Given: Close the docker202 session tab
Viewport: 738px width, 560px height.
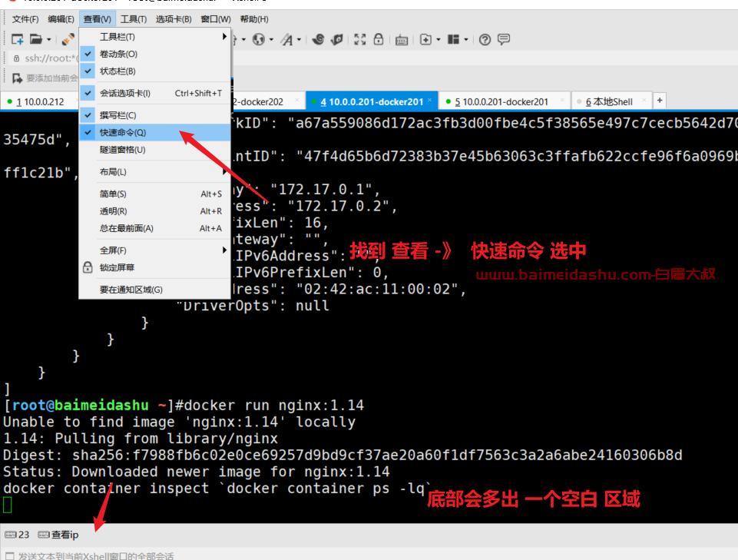Looking at the screenshot, I should [x=297, y=101].
